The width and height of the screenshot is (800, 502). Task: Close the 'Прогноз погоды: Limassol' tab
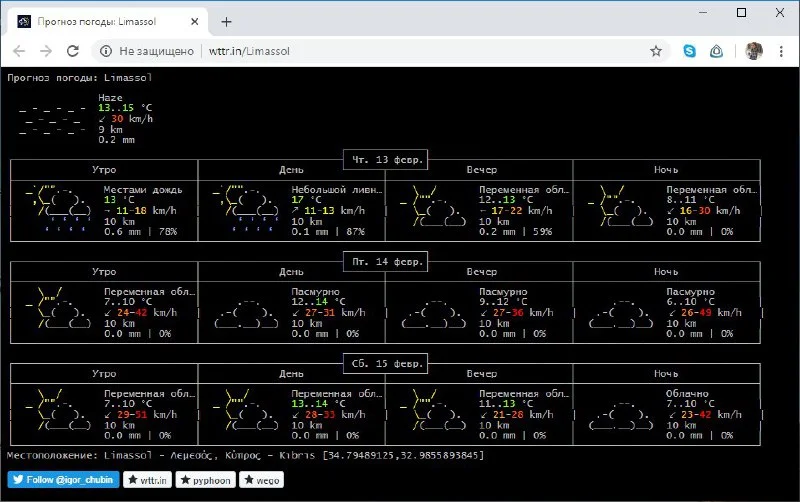194,22
